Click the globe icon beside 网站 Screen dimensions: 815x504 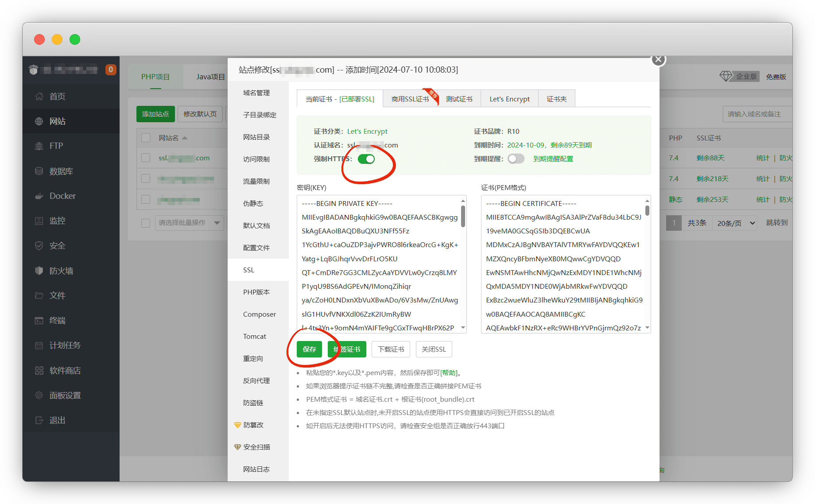[39, 121]
